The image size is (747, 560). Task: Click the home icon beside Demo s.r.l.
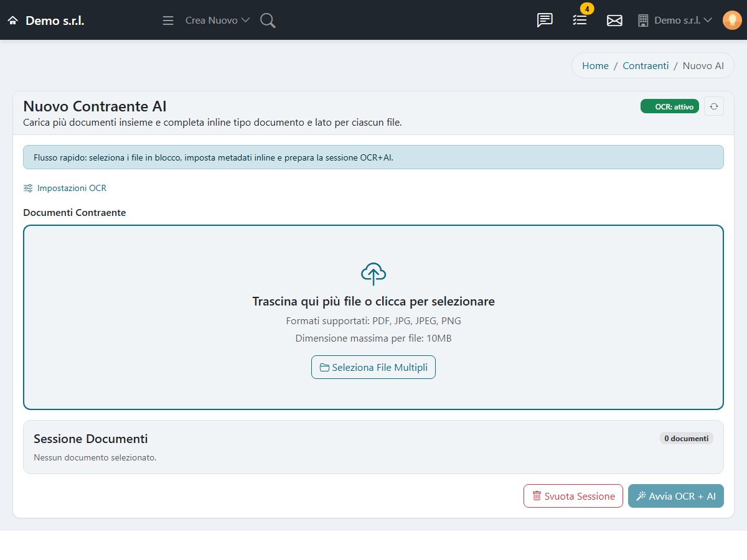(x=12, y=21)
